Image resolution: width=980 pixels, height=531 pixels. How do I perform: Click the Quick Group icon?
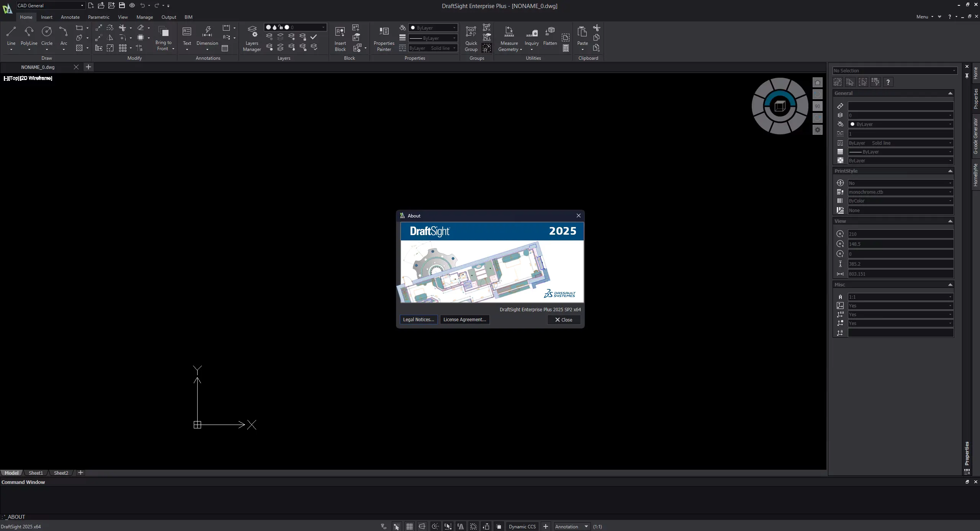click(471, 38)
